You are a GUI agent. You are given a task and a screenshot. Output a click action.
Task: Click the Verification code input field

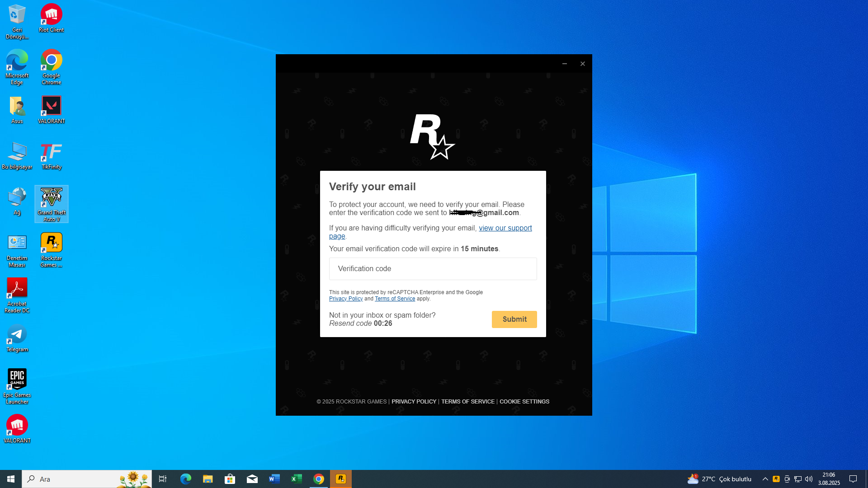pyautogui.click(x=433, y=269)
